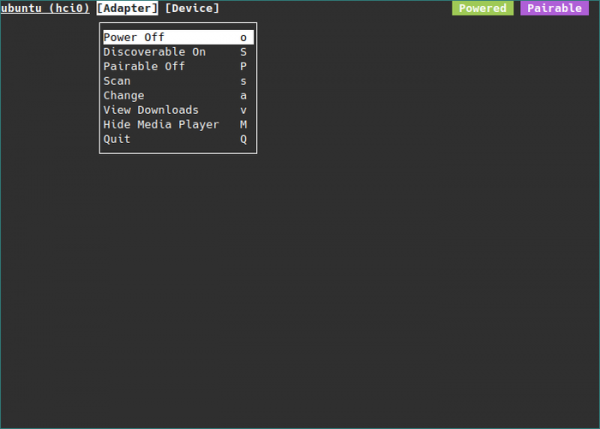The height and width of the screenshot is (429, 600).
Task: Click the 'S' shortcut beside Discoverable On
Action: (x=243, y=52)
